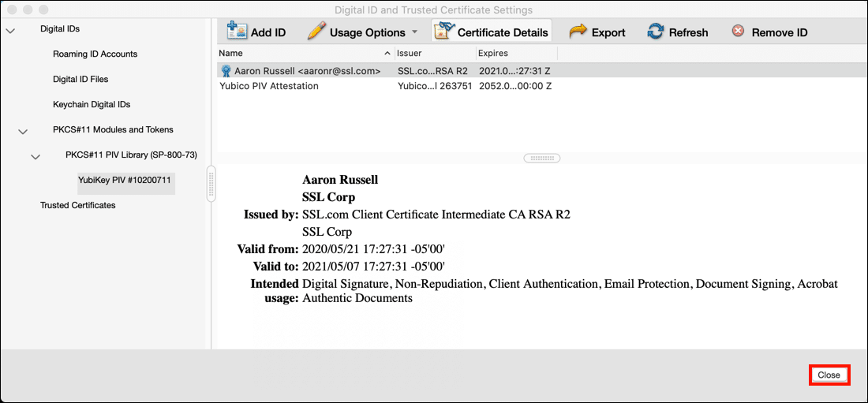Collapse the Digital IDs tree node
Screen dimensions: 868x403
(x=10, y=30)
